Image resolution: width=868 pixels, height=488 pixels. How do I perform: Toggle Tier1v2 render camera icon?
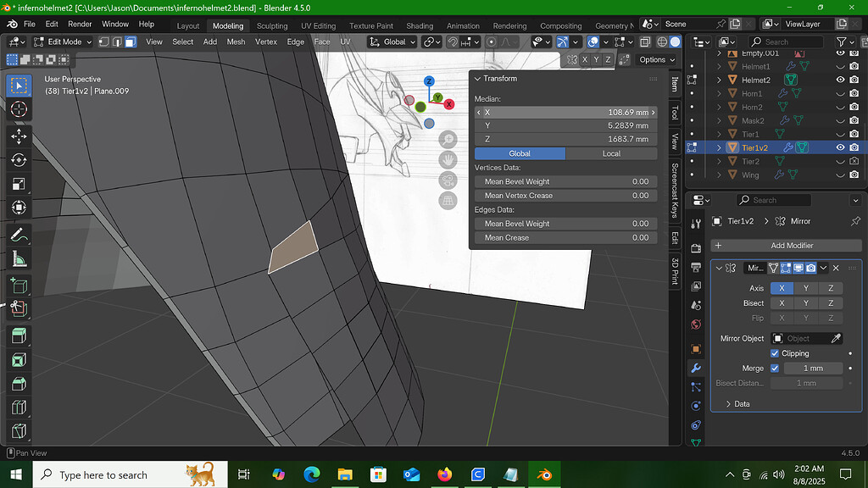pyautogui.click(x=854, y=147)
